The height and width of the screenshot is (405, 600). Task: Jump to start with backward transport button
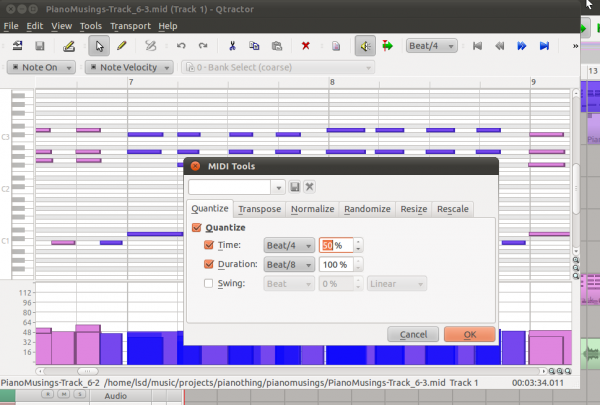point(477,46)
